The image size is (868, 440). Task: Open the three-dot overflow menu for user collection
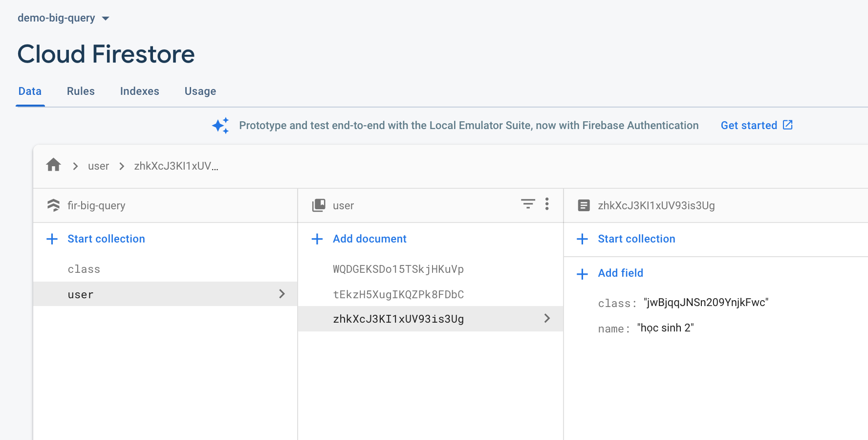click(547, 204)
